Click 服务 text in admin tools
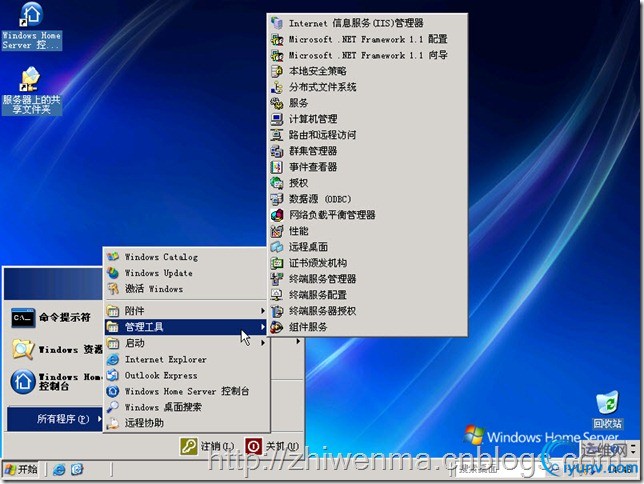644x484 pixels. pos(299,103)
